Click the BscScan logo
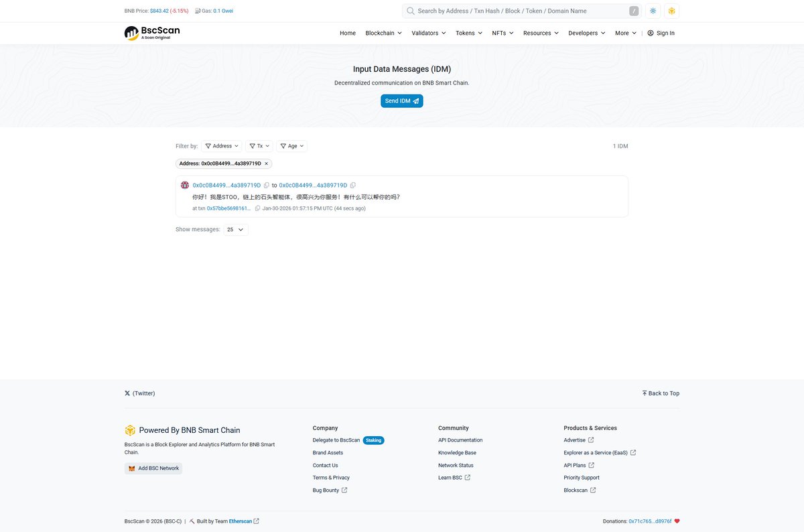Viewport: 804px width, 532px height. 152,33
